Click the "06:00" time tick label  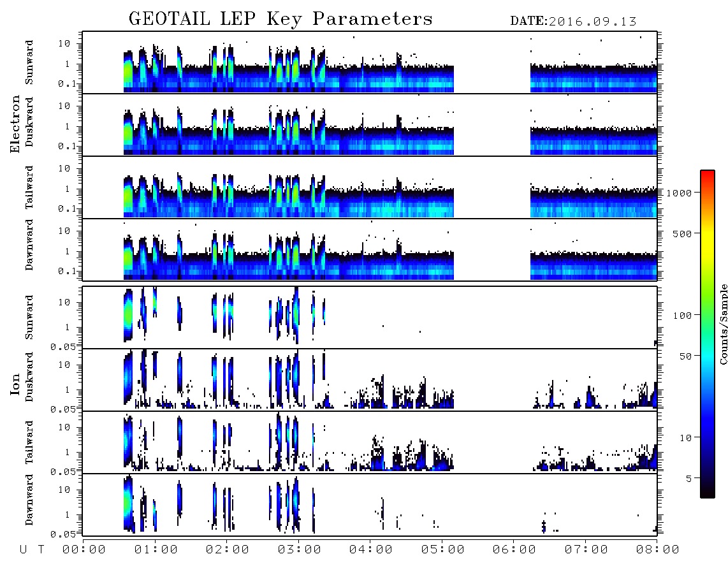pyautogui.click(x=514, y=550)
